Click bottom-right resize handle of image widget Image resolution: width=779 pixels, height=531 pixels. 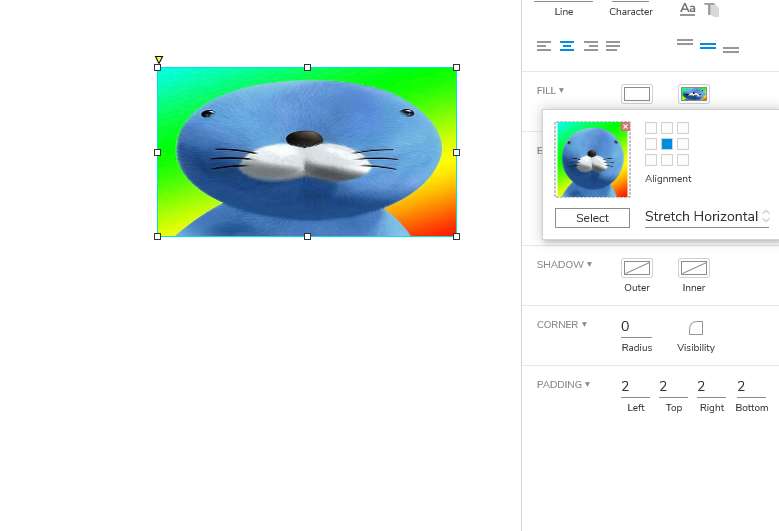(457, 237)
